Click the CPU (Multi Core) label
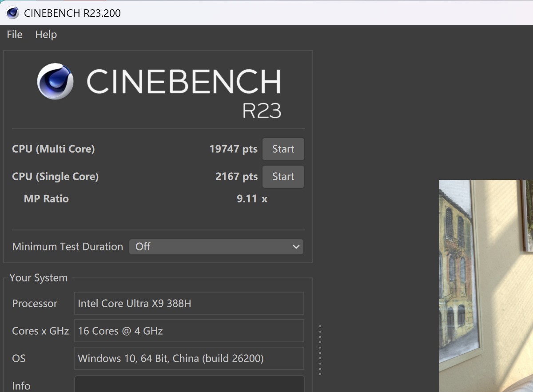533x392 pixels. pos(53,149)
